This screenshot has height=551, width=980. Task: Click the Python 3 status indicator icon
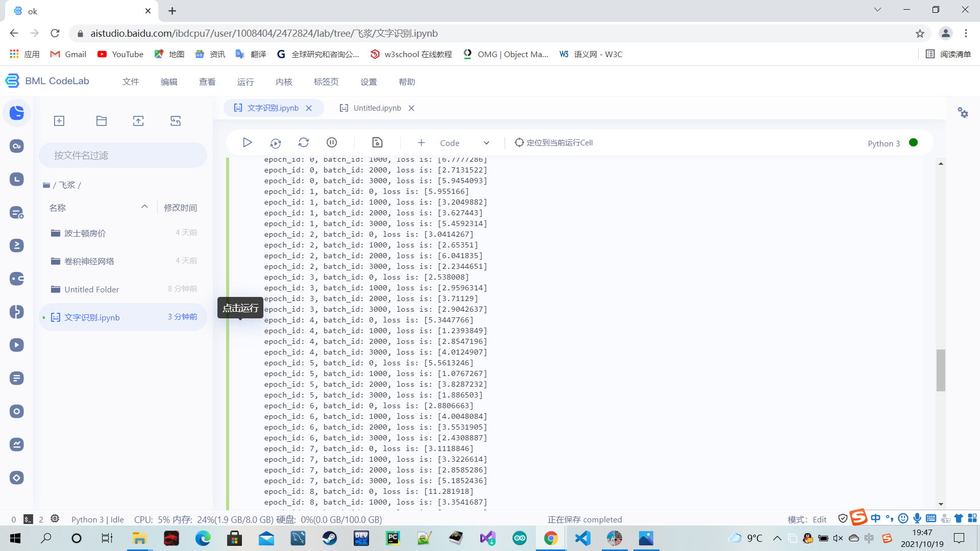[x=914, y=142]
